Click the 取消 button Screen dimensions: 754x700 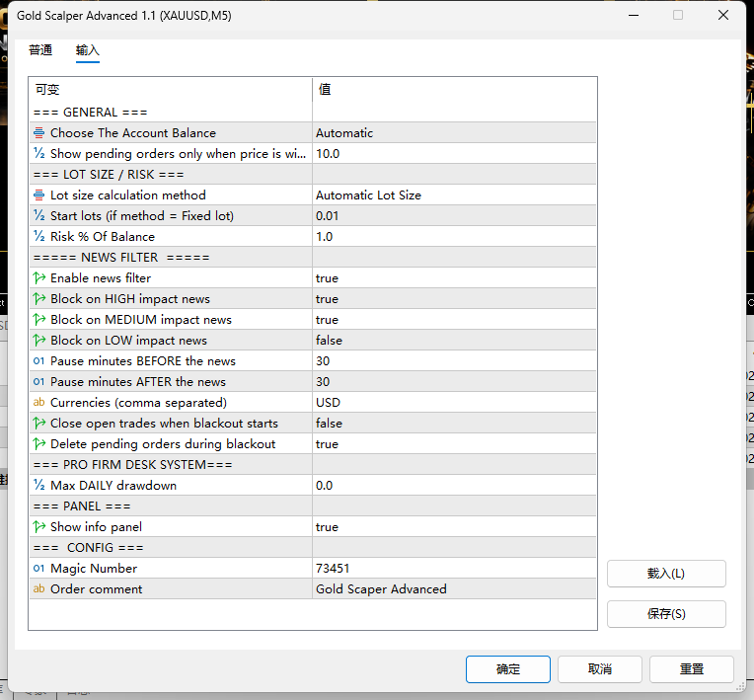click(x=600, y=668)
